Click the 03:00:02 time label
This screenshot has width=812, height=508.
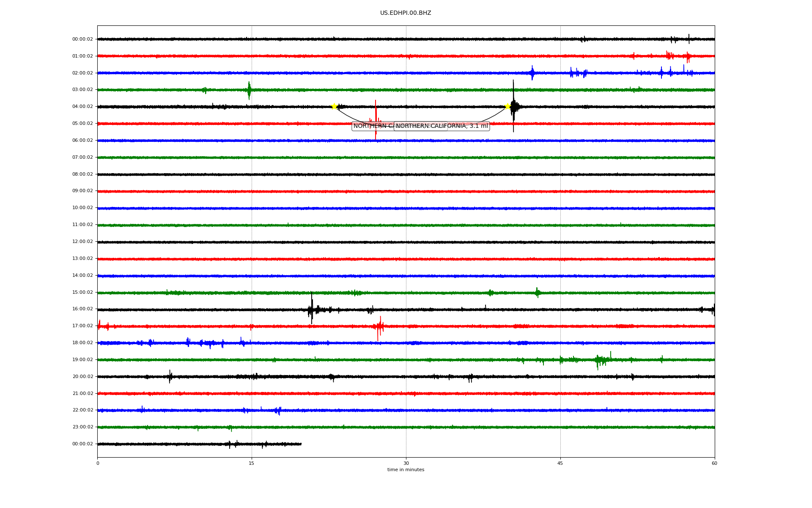[x=82, y=90]
